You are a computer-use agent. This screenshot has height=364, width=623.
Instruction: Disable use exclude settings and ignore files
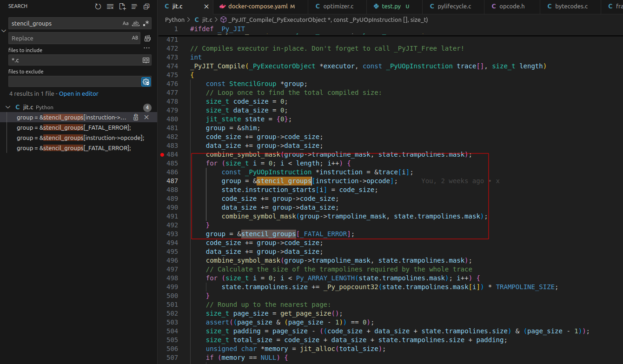[146, 82]
